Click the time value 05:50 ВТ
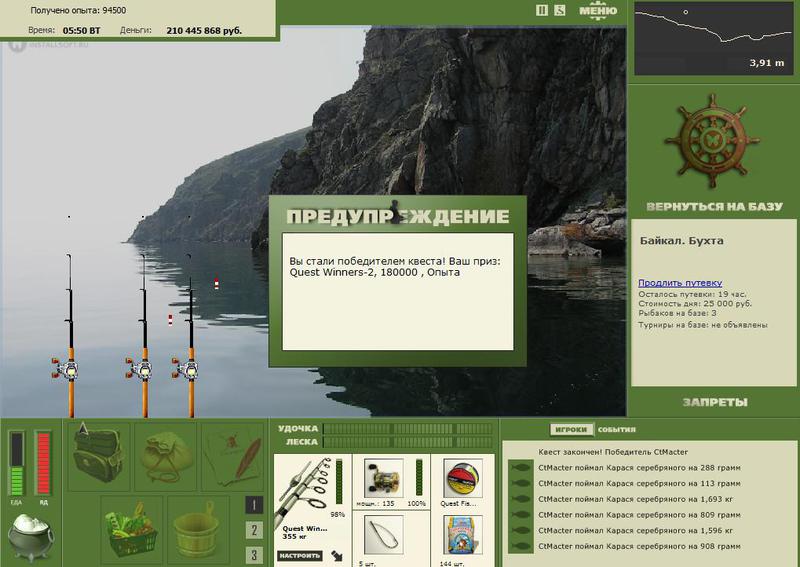Viewport: 800px width, 567px height. (x=82, y=31)
